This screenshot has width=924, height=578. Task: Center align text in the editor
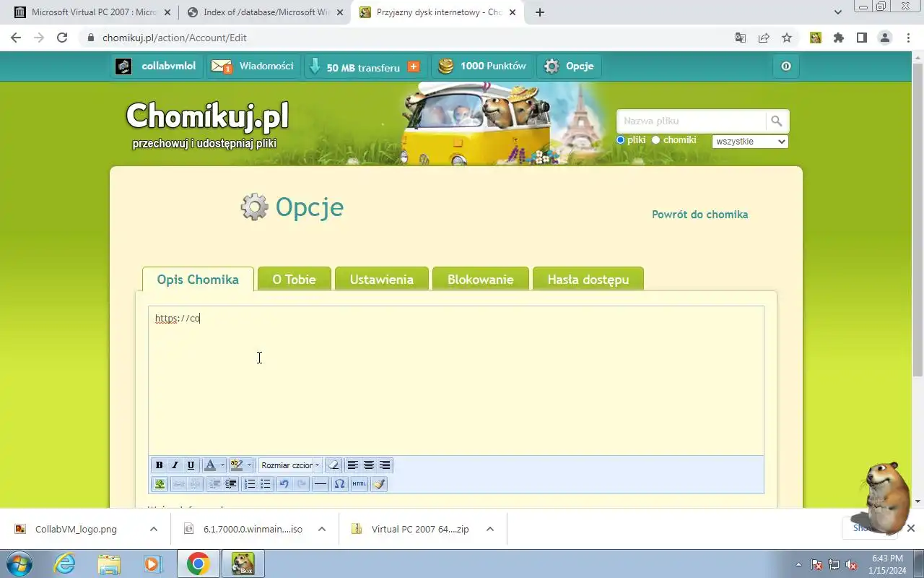[x=369, y=465]
